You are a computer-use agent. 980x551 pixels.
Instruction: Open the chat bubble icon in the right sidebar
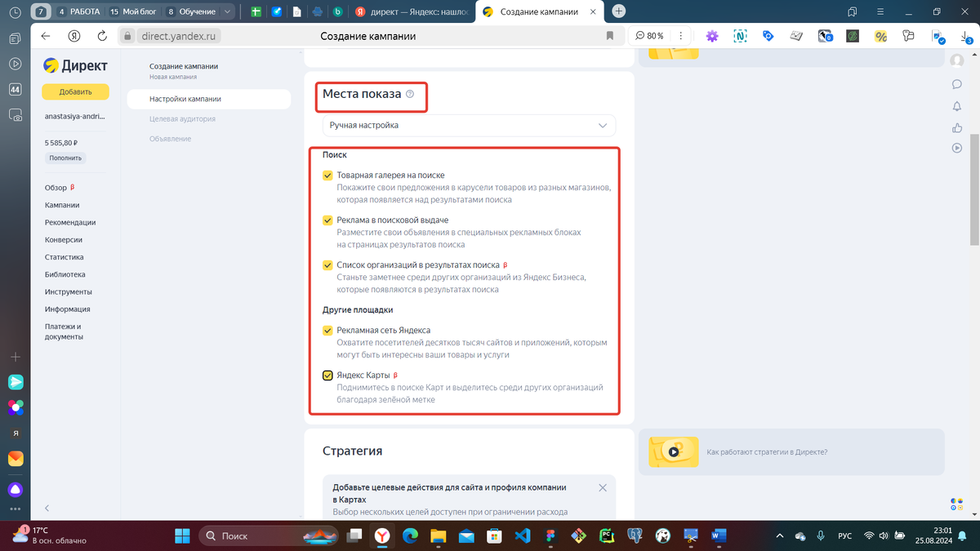[x=956, y=84]
